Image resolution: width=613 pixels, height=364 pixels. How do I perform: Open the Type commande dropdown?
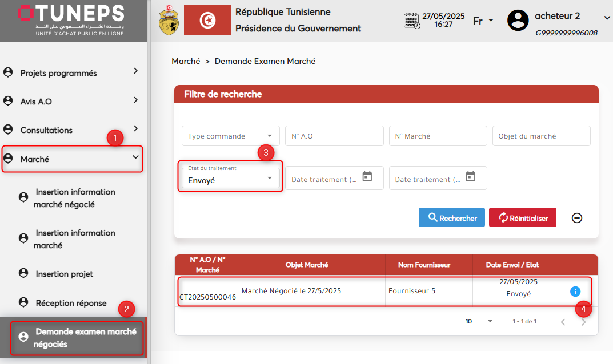(231, 136)
